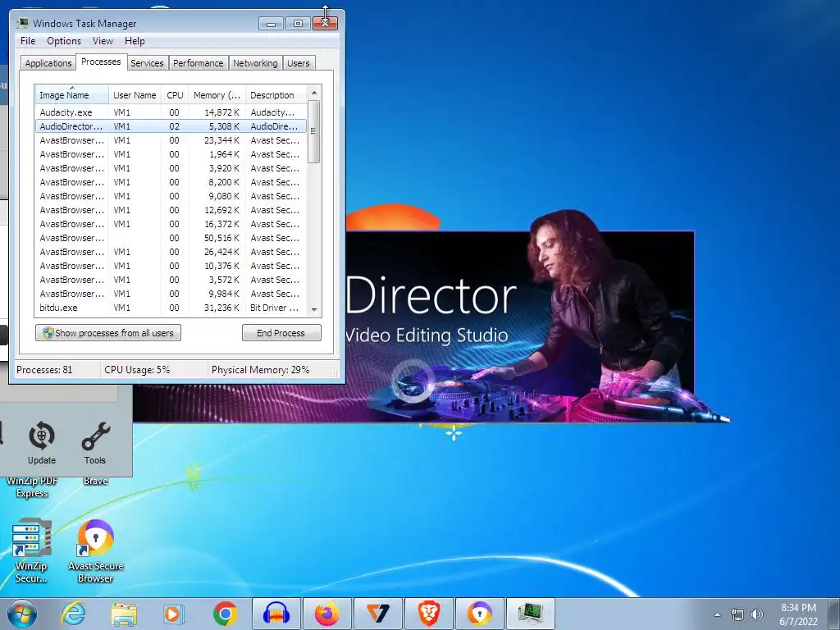Click Show processes from all users
840x630 pixels.
tap(108, 333)
